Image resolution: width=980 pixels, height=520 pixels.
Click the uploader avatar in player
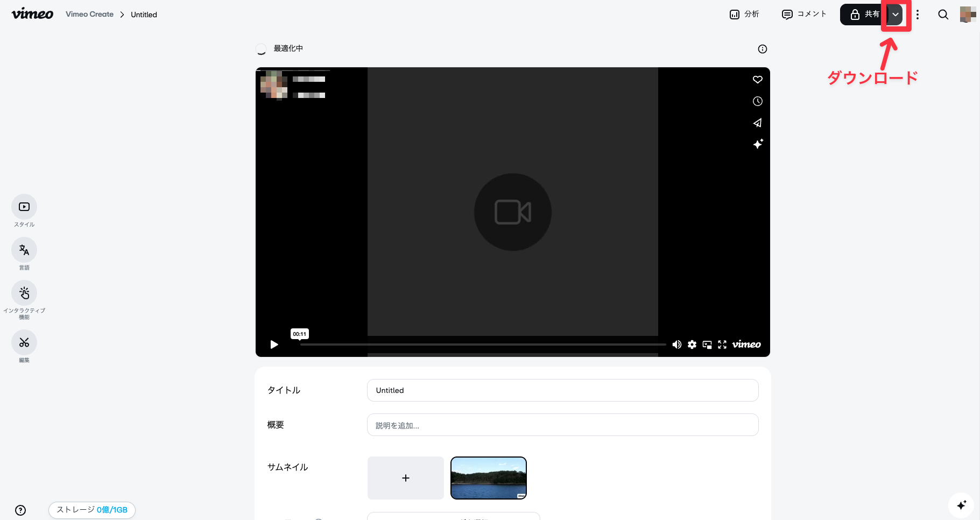pos(273,85)
